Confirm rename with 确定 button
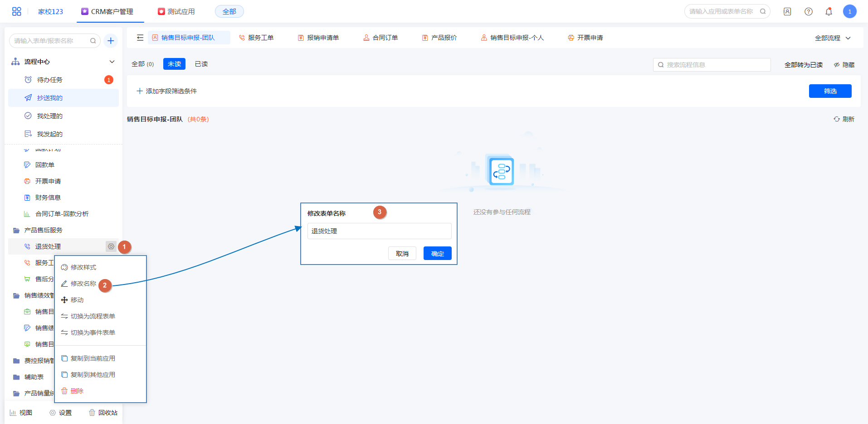Image resolution: width=868 pixels, height=424 pixels. 437,254
